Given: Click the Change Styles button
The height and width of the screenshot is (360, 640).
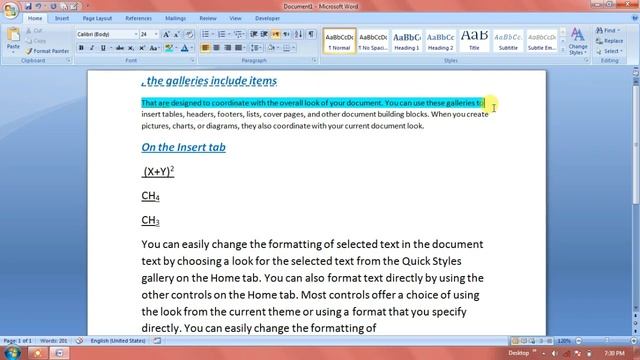Looking at the screenshot, I should (578, 41).
